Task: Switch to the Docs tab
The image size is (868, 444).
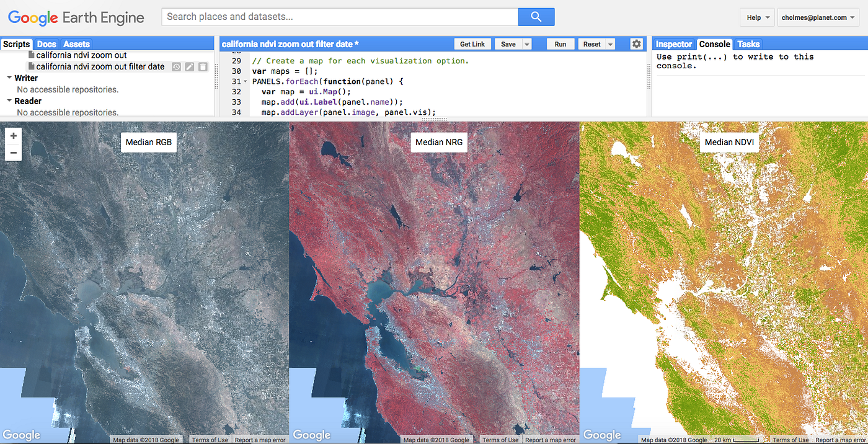Action: click(x=46, y=44)
